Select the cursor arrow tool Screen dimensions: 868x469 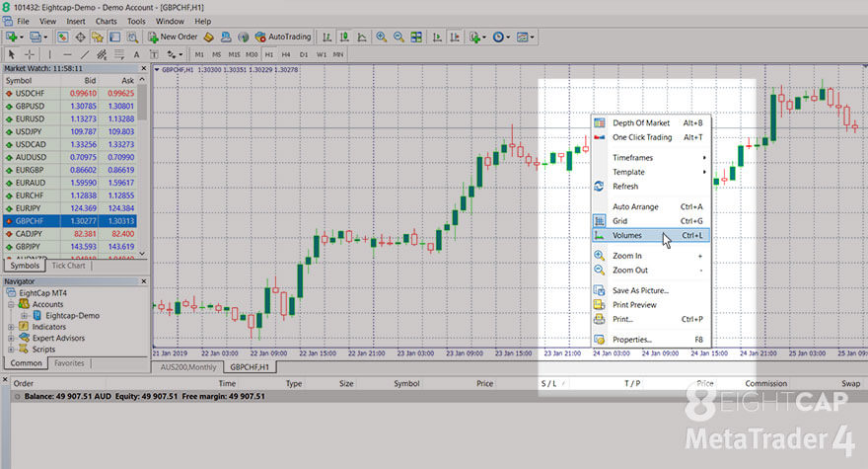[x=12, y=54]
